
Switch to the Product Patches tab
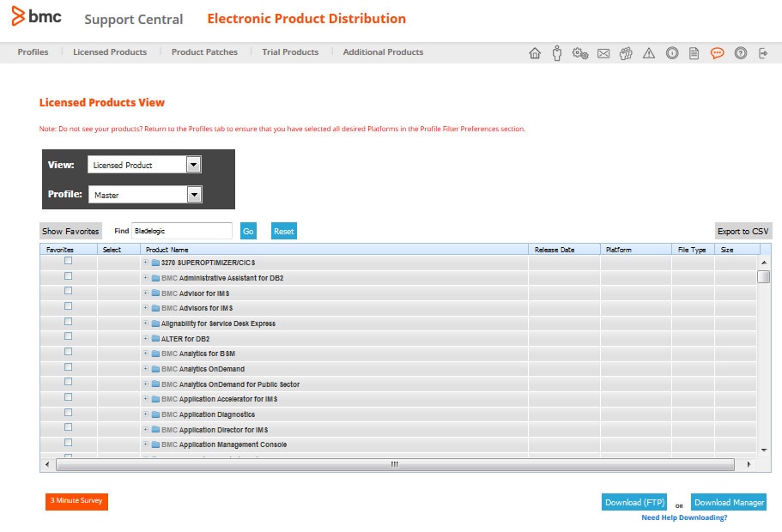(x=204, y=52)
